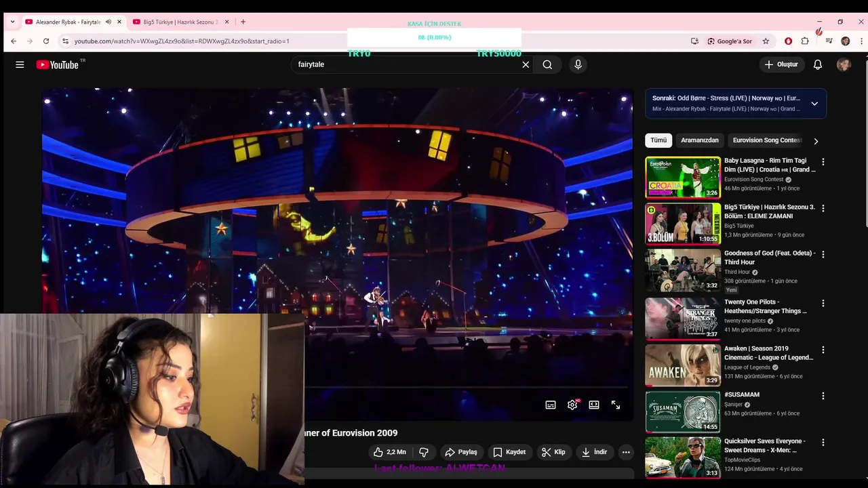This screenshot has height=488, width=868.
Task: Enter fullscreen on the video player
Action: [x=616, y=405]
